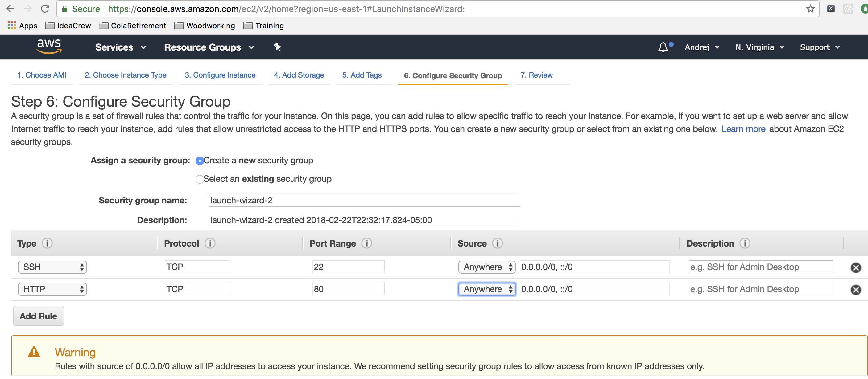Click the Add Rule button
Viewport: 868px width, 379px height.
pos(39,316)
